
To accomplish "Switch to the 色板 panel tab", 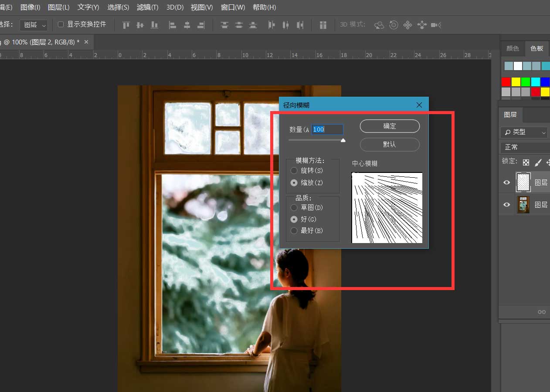I will (x=537, y=48).
